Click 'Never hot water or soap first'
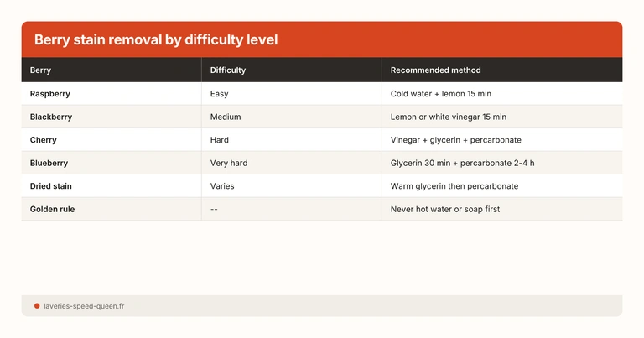 (x=445, y=209)
